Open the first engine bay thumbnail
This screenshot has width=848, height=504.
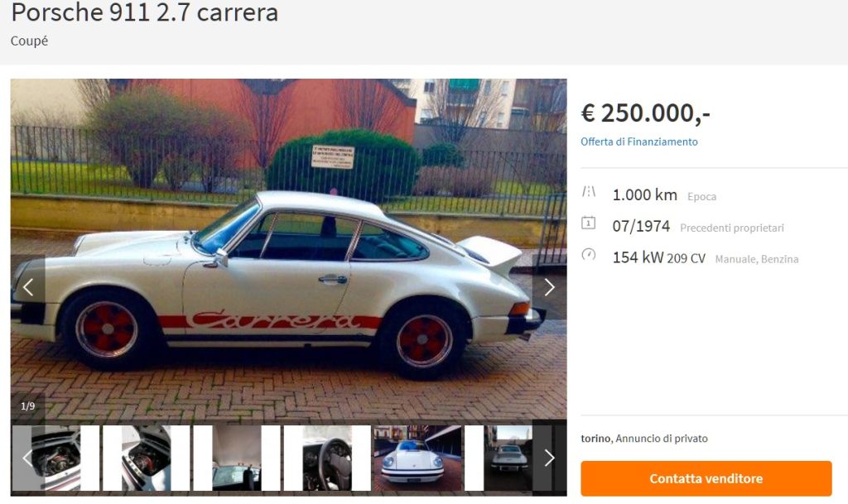click(x=56, y=458)
